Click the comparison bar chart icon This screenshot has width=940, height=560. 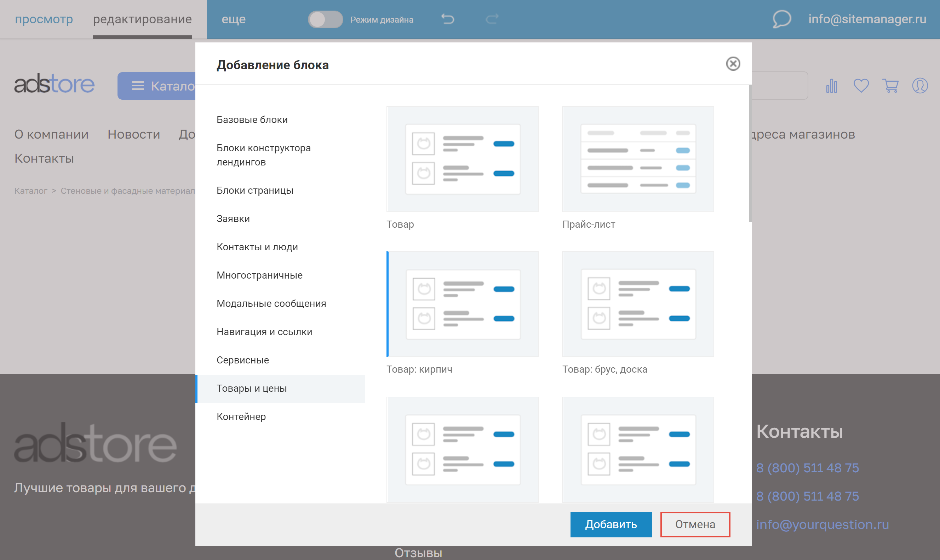point(831,86)
